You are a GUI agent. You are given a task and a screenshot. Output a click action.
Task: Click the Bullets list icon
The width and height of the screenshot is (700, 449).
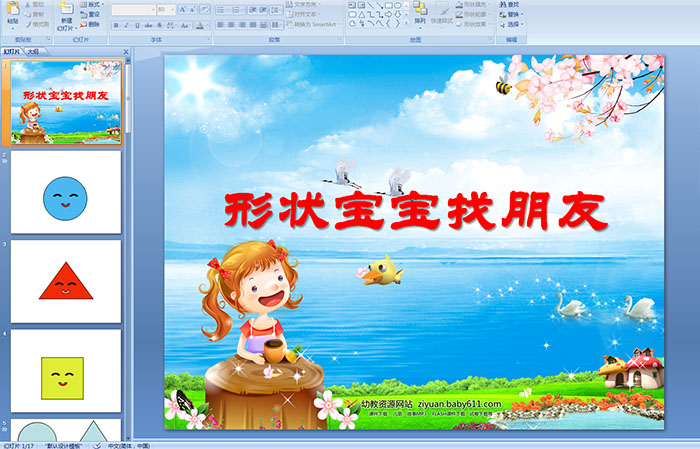(223, 10)
